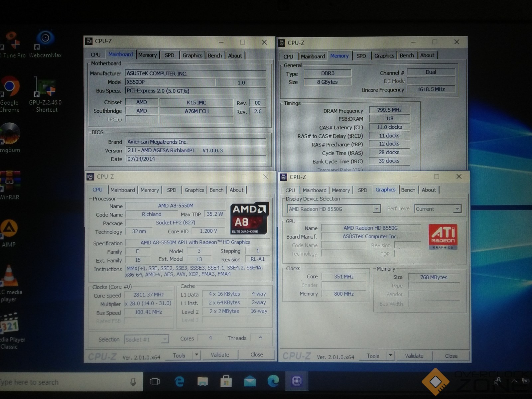Click processor name AMD A8-5550M
The width and height of the screenshot is (532, 399).
coord(176,206)
